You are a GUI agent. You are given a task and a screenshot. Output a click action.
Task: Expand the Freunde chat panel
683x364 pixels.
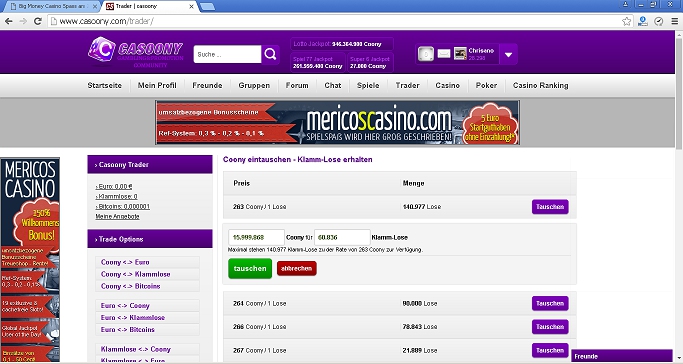[x=622, y=356]
